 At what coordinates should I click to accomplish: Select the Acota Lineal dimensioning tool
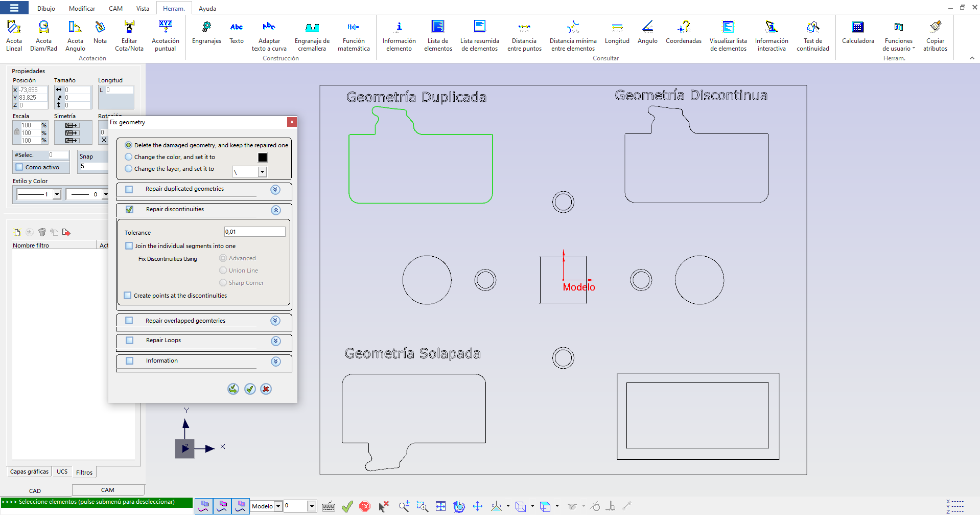click(x=14, y=35)
